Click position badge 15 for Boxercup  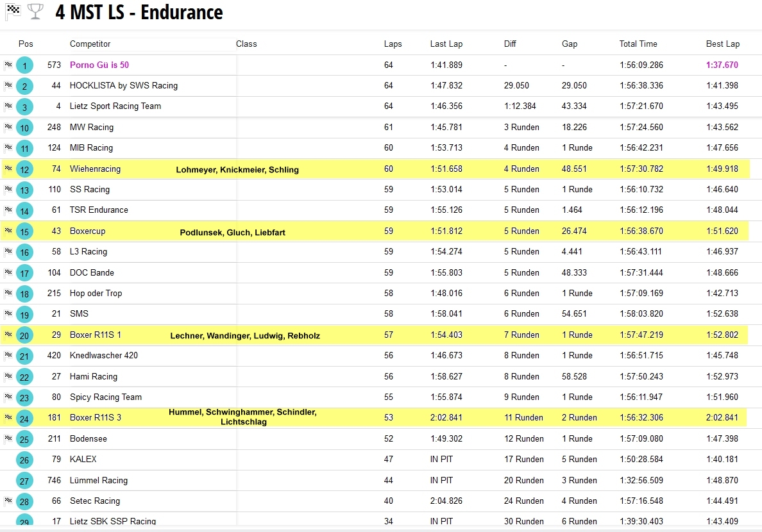pos(24,231)
